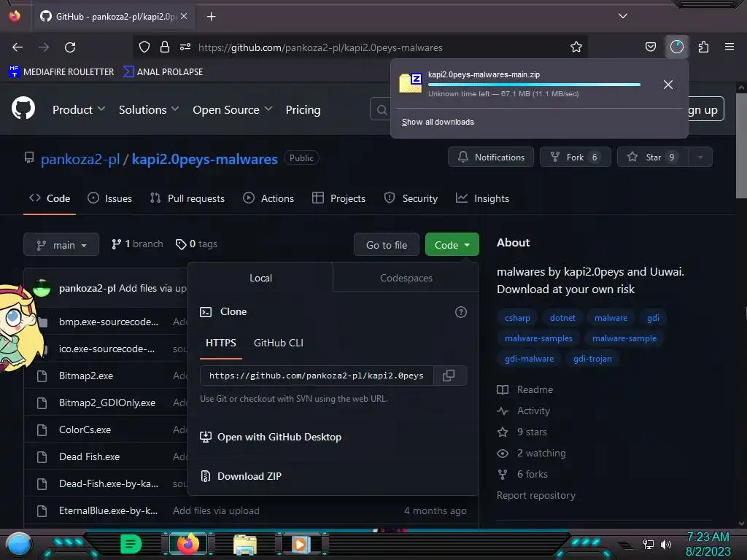This screenshot has height=560, width=747.
Task: Click the download progress bar
Action: (x=534, y=85)
